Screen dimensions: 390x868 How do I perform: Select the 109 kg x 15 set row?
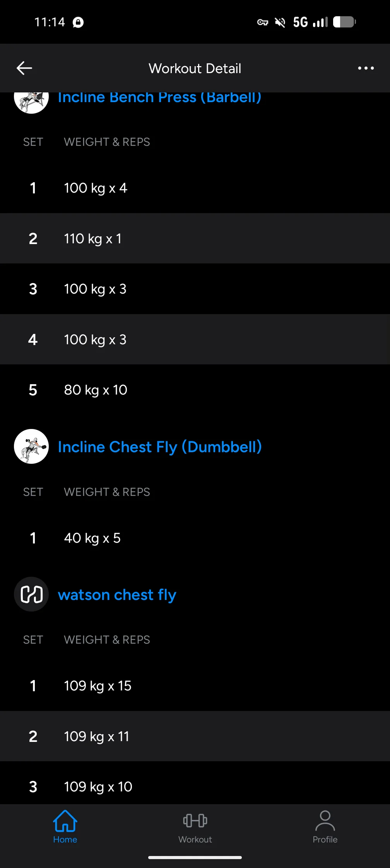[x=195, y=686]
